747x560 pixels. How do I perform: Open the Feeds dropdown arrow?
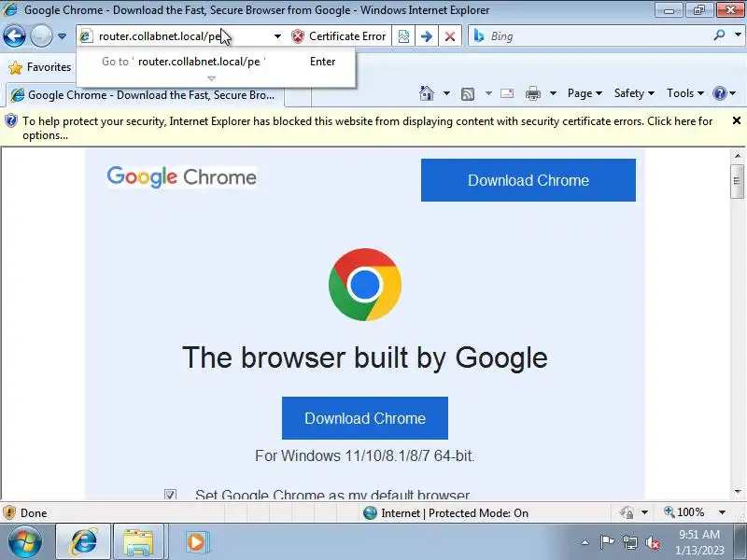(488, 93)
